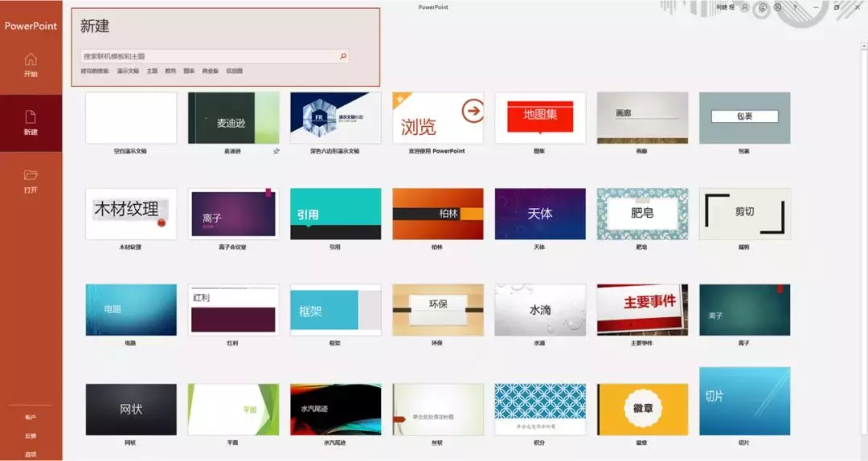
Task: Select the 画廊 template thumbnail
Action: pos(642,118)
